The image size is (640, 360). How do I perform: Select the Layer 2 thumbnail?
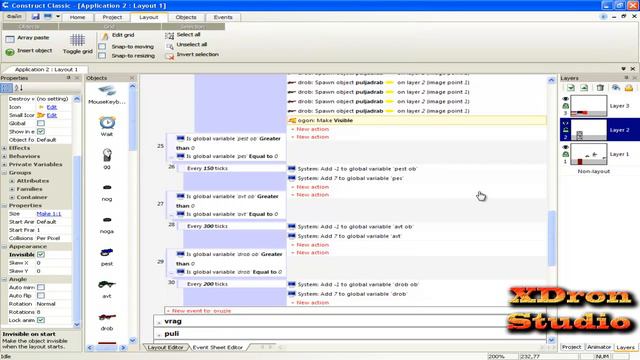coord(588,130)
